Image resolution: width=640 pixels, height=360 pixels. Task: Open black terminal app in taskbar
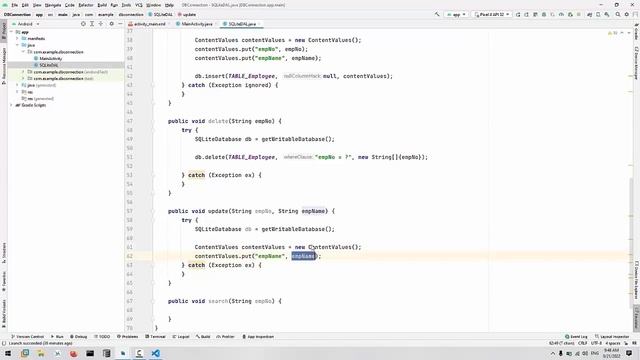point(90,353)
